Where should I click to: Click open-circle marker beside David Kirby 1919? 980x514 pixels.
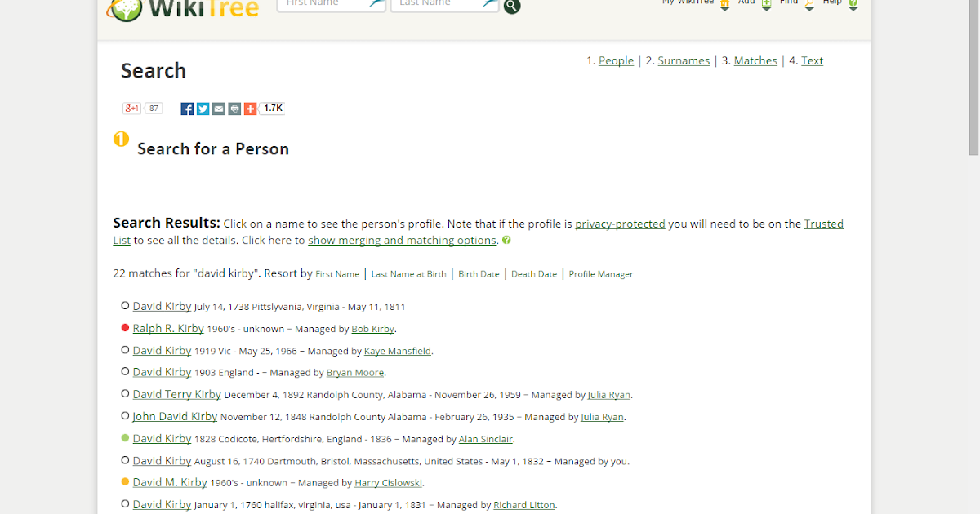[125, 350]
